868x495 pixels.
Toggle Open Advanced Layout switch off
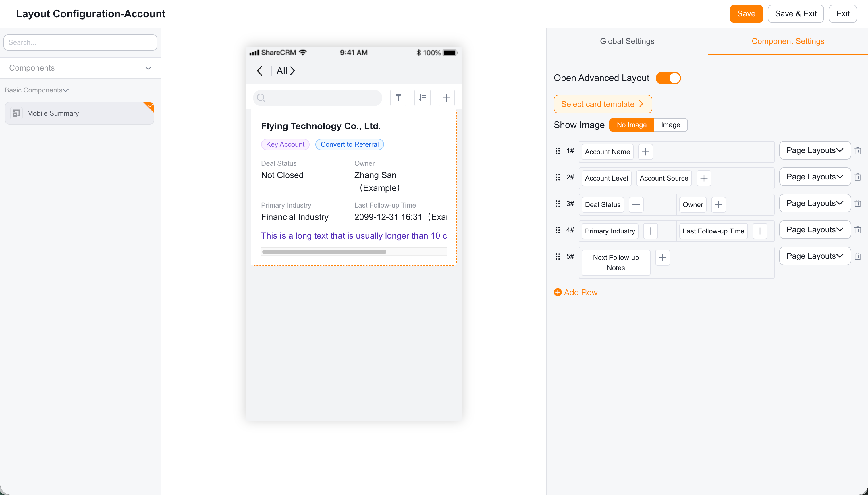668,78
